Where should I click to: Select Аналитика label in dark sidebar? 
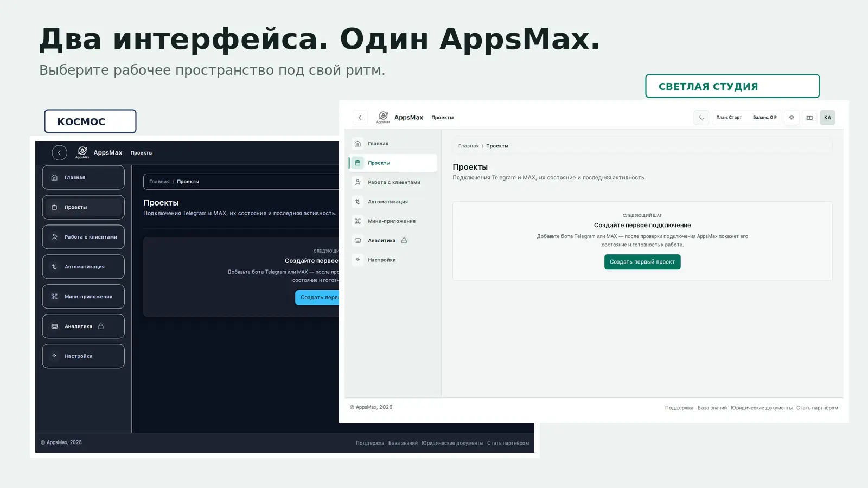coord(79,326)
